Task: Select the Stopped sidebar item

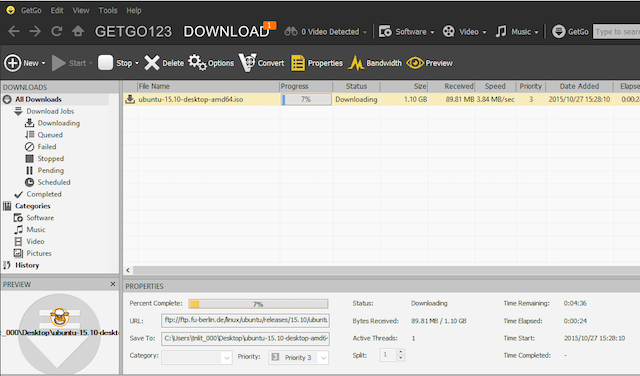Action: tap(51, 158)
